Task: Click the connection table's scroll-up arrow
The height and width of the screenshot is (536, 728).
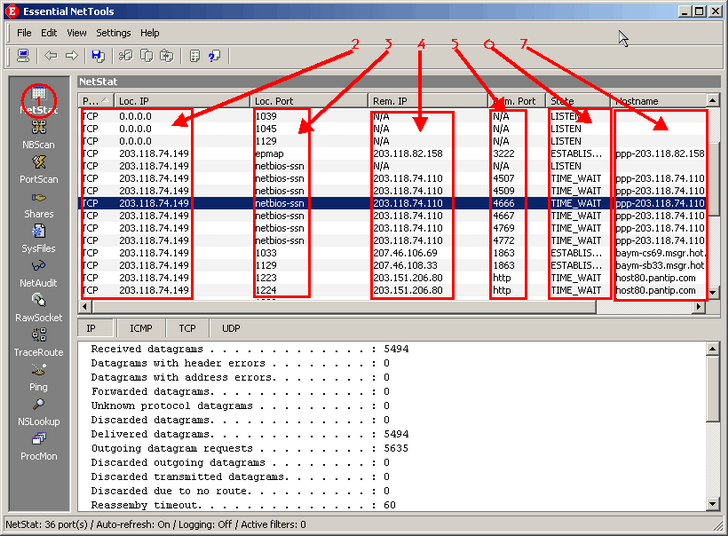Action: point(713,100)
